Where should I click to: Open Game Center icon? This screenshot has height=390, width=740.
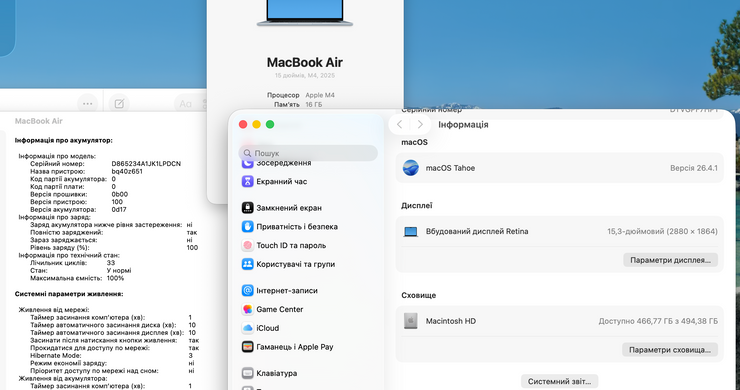pyautogui.click(x=247, y=309)
